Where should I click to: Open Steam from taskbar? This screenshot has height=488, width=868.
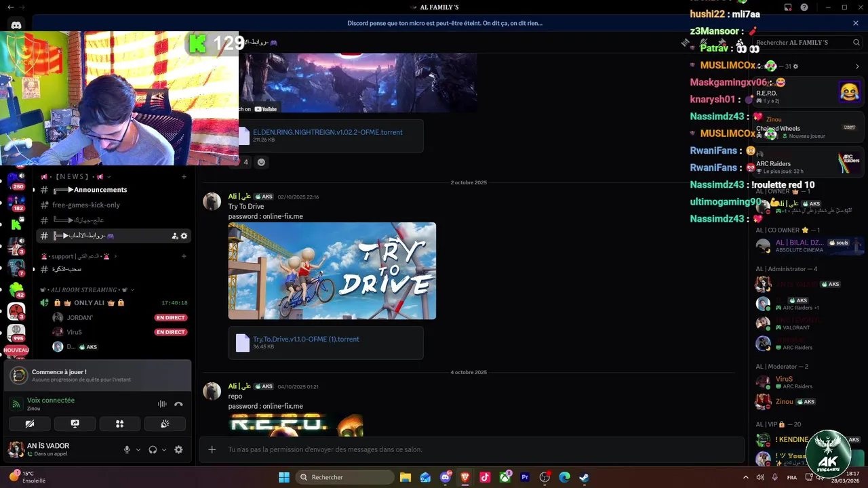(584, 477)
